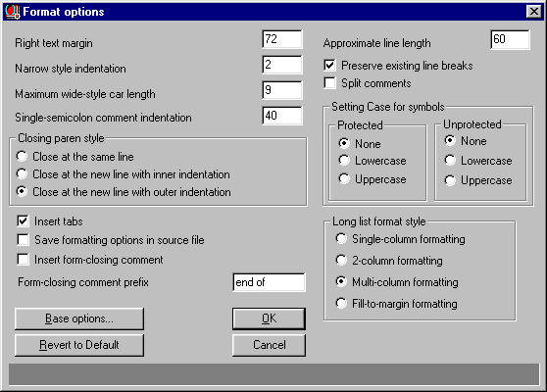547x392 pixels.
Task: Click the application icon in title bar
Action: [x=13, y=12]
